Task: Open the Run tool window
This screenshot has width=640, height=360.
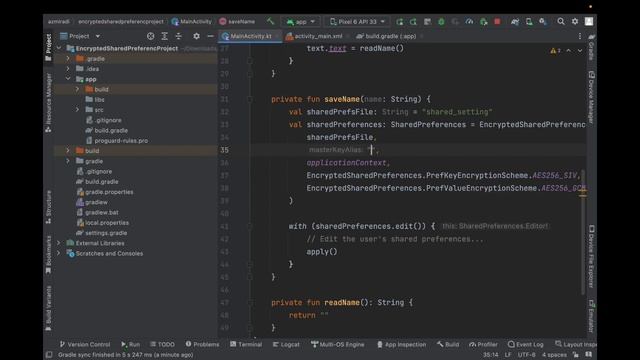Action: click(131, 344)
